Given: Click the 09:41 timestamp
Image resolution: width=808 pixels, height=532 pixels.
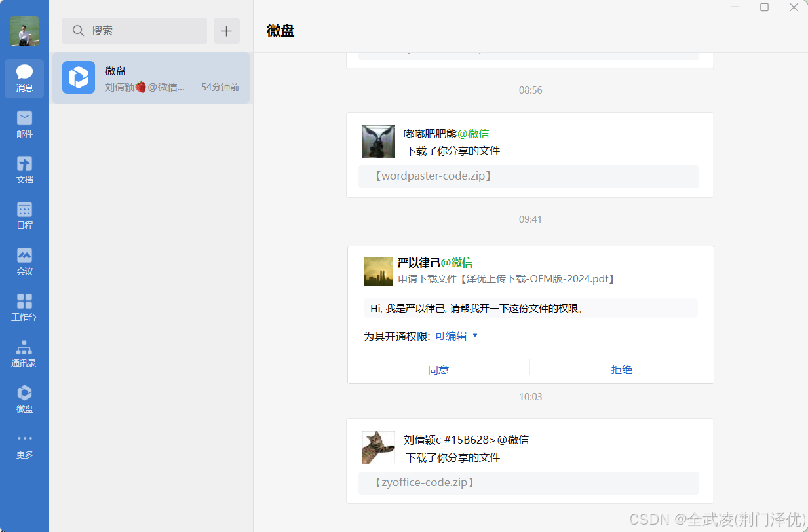Looking at the screenshot, I should pyautogui.click(x=530, y=219).
